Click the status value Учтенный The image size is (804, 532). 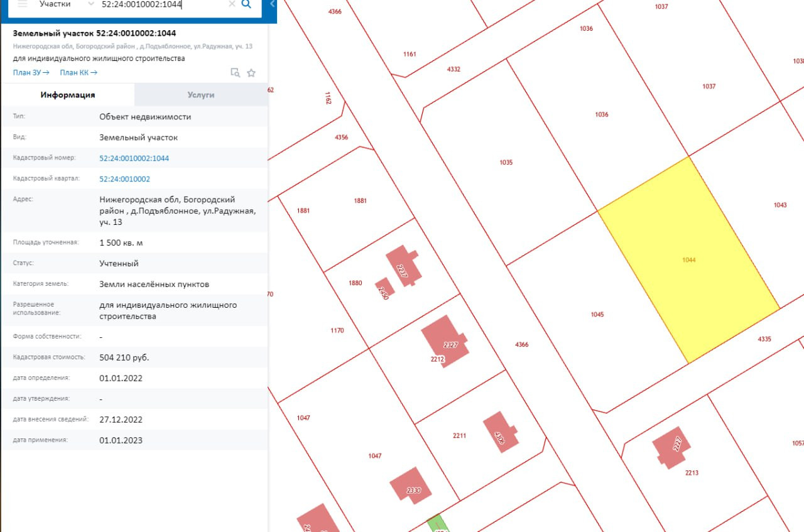click(119, 264)
